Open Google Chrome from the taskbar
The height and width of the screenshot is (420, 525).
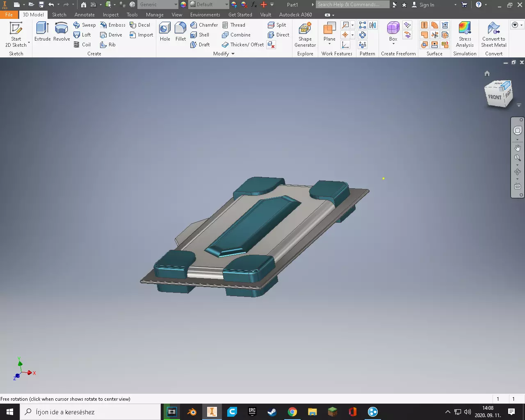point(292,412)
